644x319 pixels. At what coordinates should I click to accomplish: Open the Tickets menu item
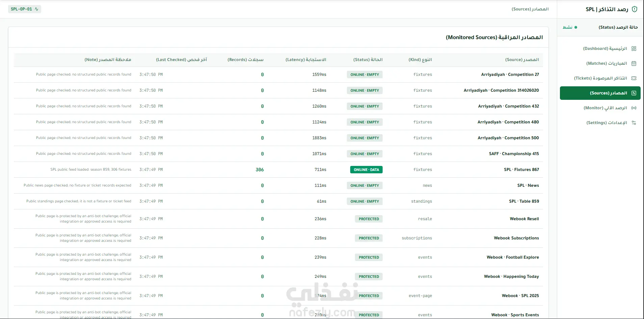click(600, 78)
